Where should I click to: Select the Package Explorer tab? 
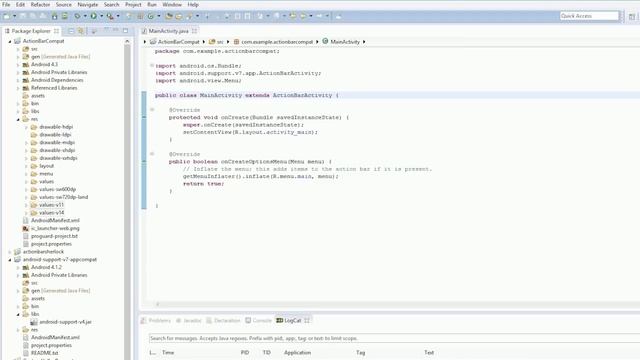[31, 31]
